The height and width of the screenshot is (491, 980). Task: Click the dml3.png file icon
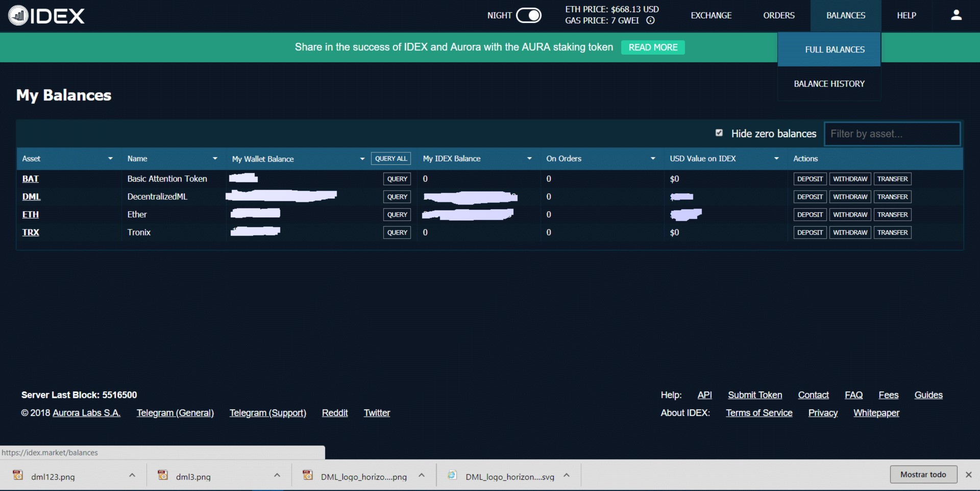click(163, 475)
